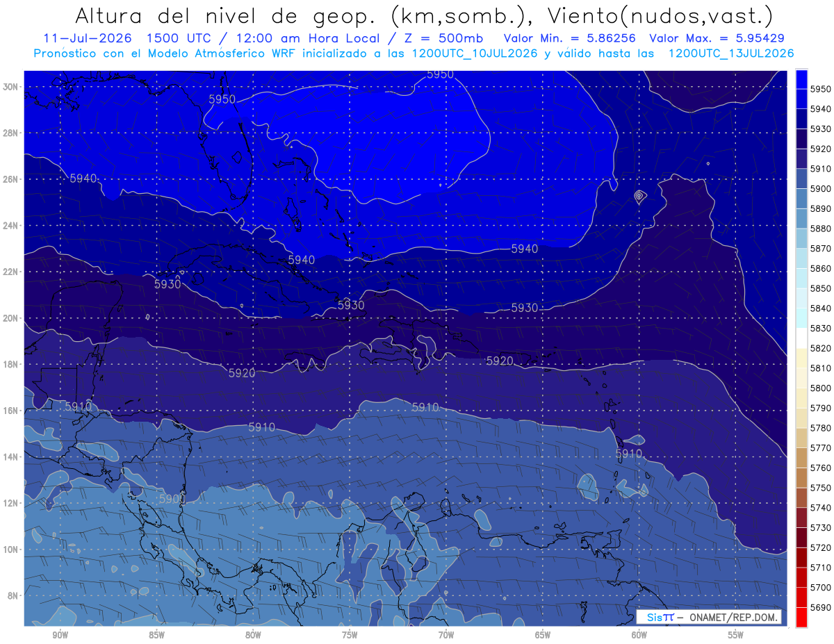Click the '16N' latitude axis label

tap(12, 411)
